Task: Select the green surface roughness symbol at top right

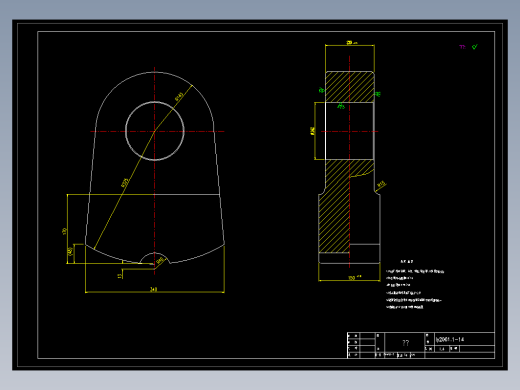Action: point(475,47)
